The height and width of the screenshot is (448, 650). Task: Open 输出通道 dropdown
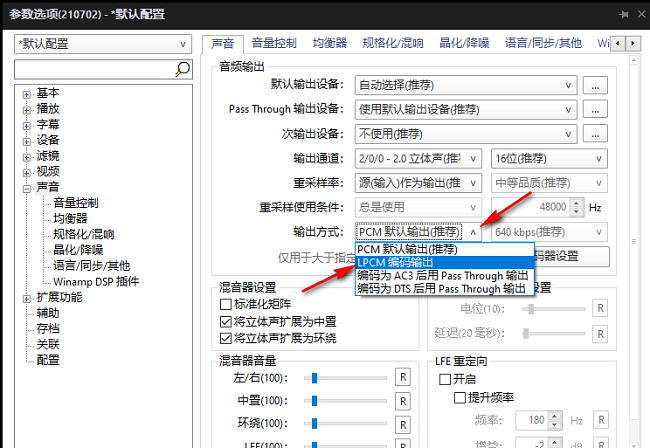click(418, 158)
